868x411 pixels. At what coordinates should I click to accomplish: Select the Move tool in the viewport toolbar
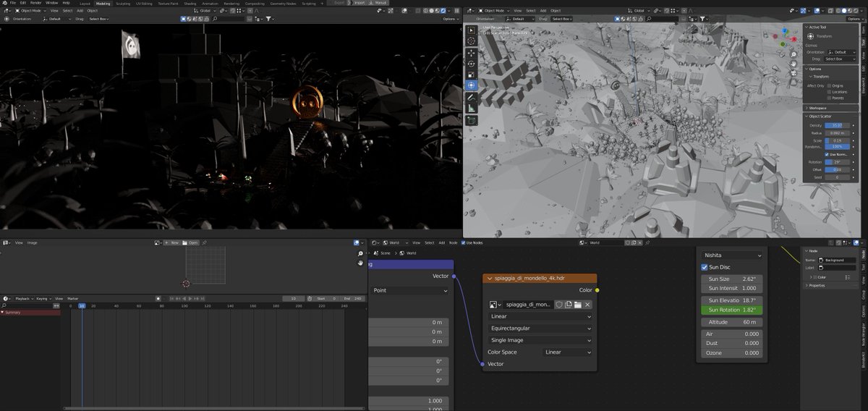tap(471, 52)
